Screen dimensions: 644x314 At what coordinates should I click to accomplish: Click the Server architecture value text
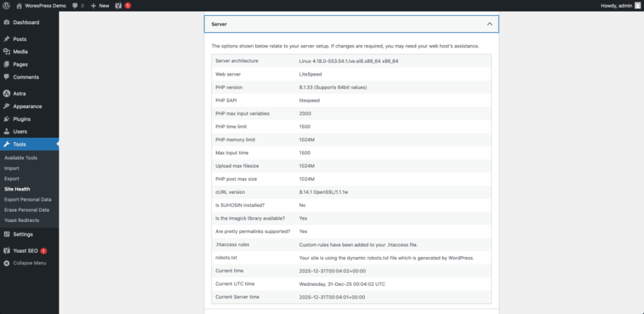[x=348, y=61]
